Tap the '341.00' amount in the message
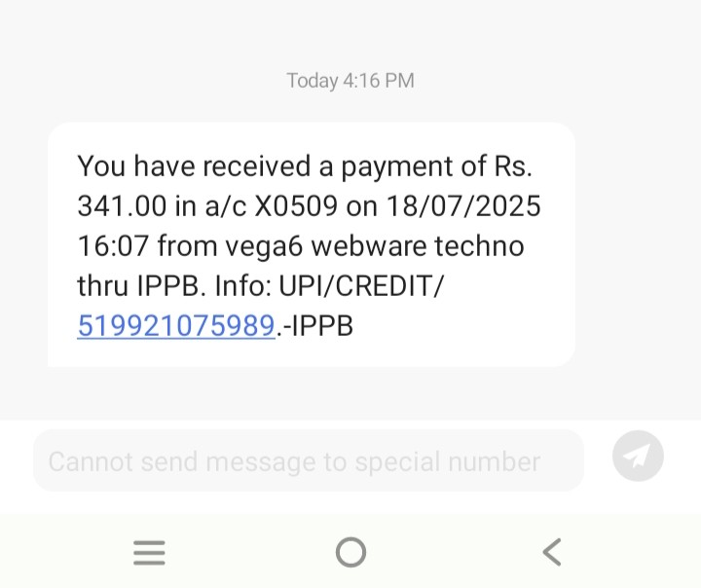 tap(122, 205)
